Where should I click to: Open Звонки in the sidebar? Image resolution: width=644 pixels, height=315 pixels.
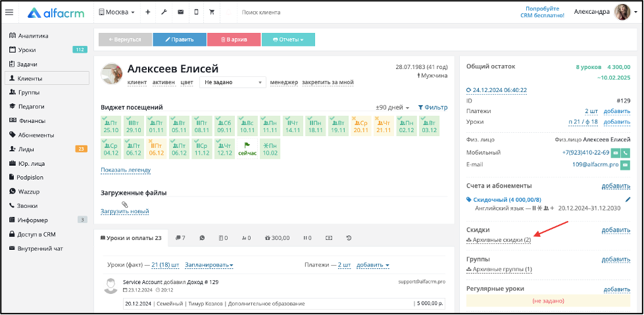[x=24, y=206]
